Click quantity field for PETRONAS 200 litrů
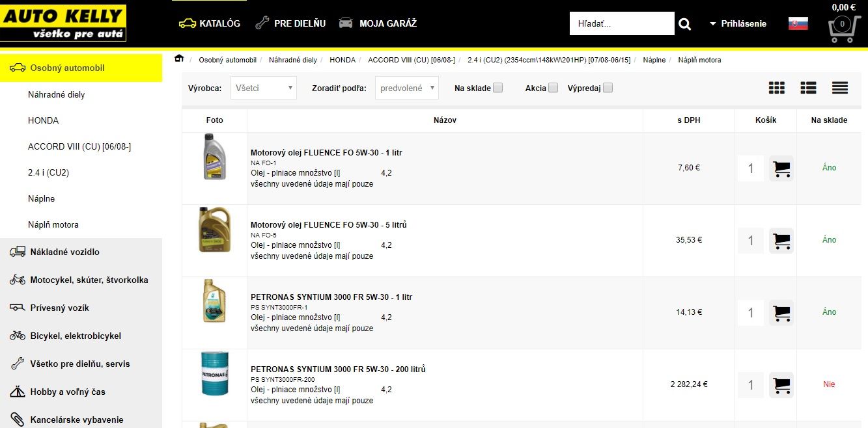Viewport: 868px width, 428px height. 751,385
